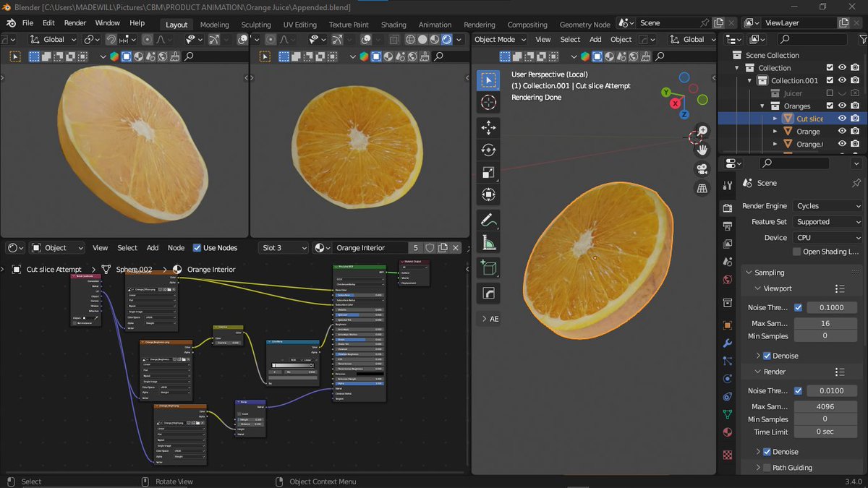The image size is (868, 488).
Task: Open the Texture properties tab
Action: 728,455
